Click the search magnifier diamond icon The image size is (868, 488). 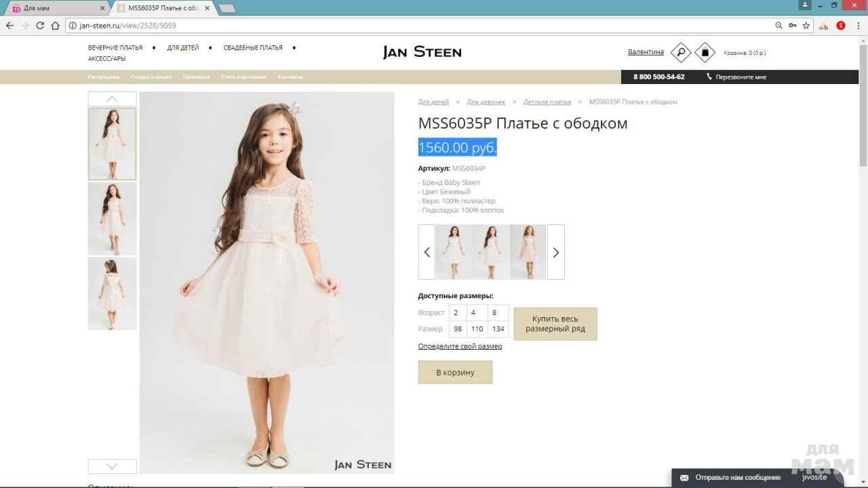(x=680, y=52)
